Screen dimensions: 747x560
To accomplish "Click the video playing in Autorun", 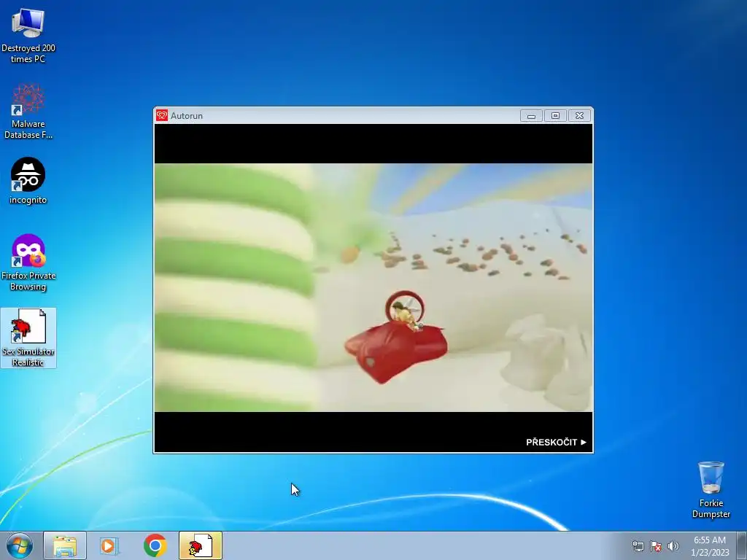I will [373, 287].
